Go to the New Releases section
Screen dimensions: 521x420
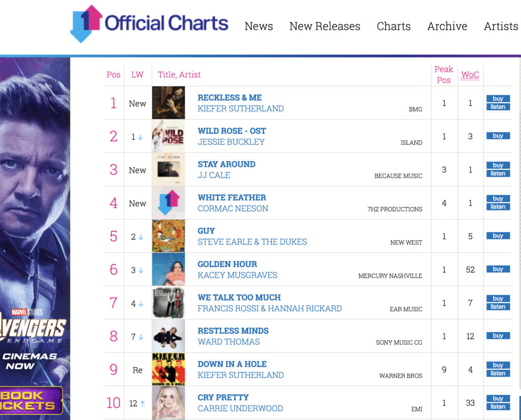[x=325, y=26]
